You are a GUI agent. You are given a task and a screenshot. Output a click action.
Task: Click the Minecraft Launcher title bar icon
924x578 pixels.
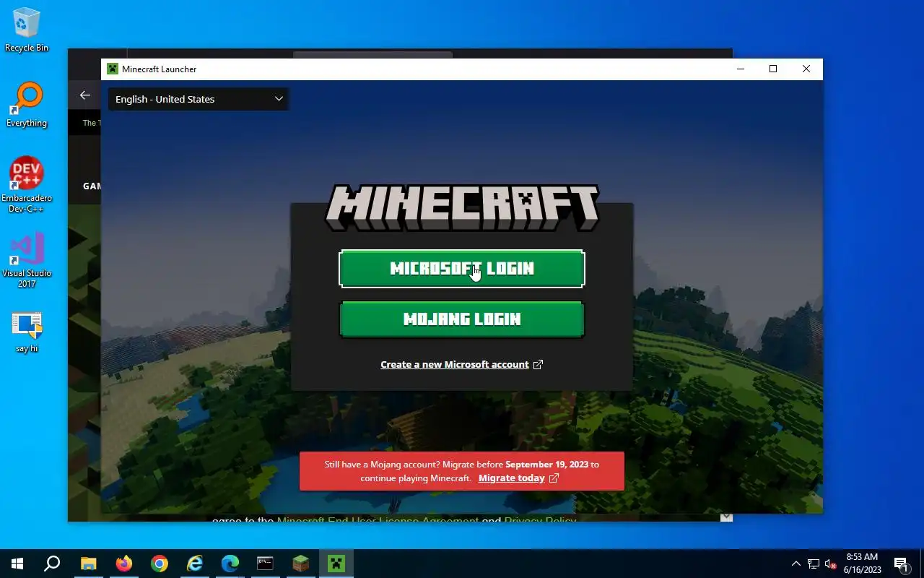pos(113,69)
